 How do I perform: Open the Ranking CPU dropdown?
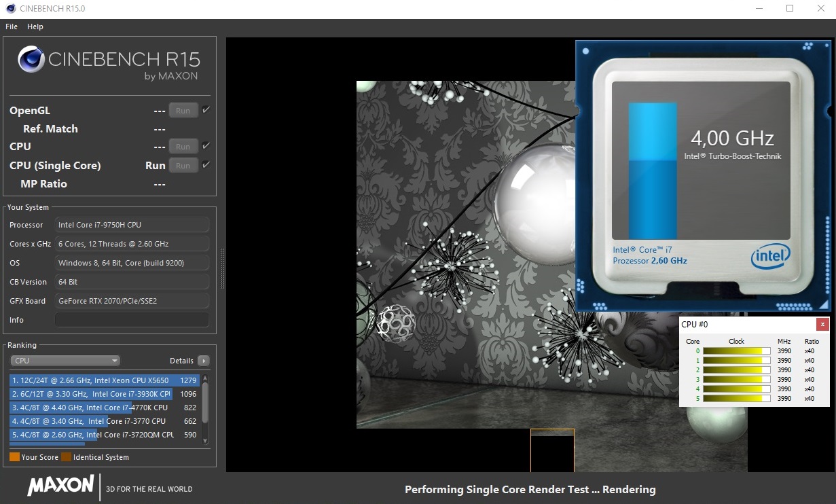pyautogui.click(x=65, y=361)
